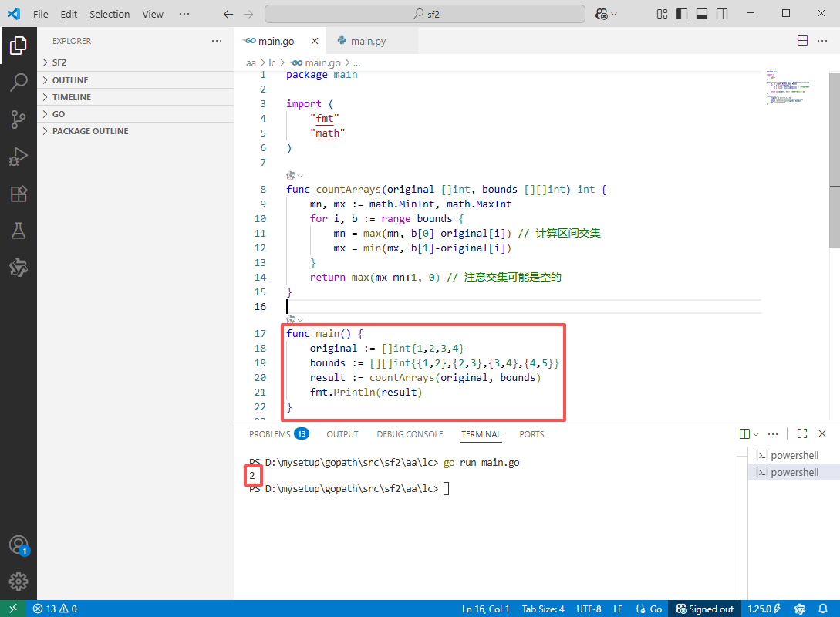Switch to the DEBUG CONSOLE tab
The image size is (840, 617).
410,433
